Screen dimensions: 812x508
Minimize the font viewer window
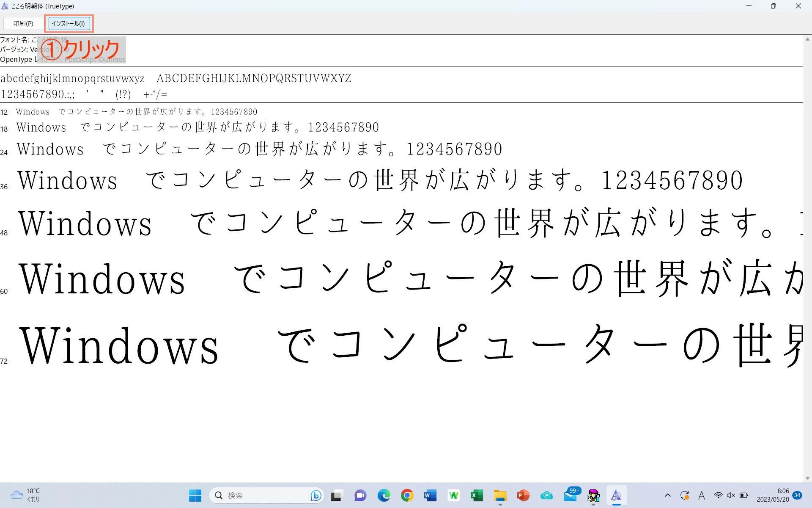click(749, 6)
